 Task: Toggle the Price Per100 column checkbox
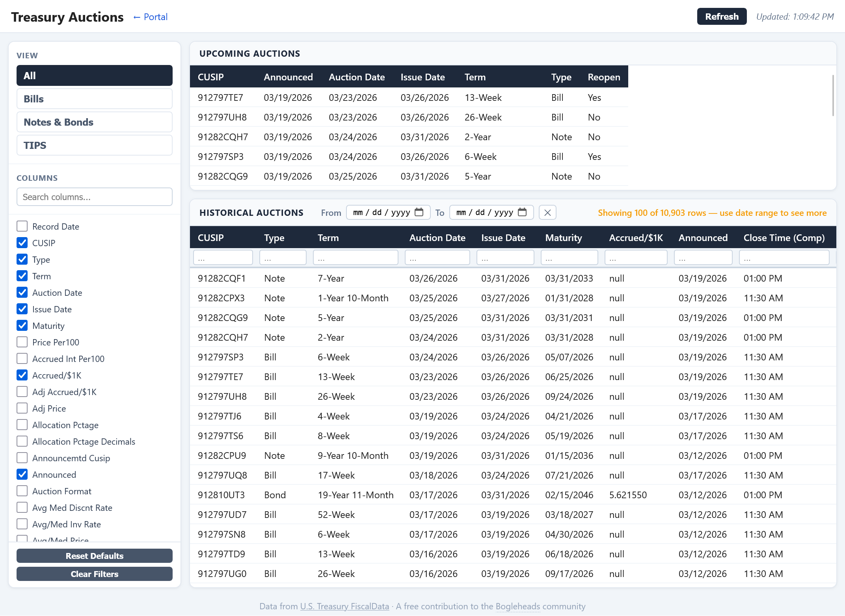[x=22, y=342]
